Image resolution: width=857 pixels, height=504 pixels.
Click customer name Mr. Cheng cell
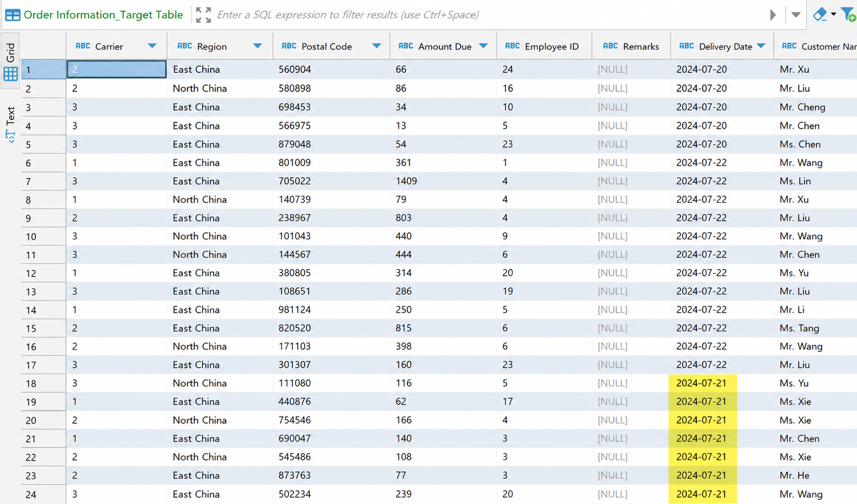pos(816,107)
